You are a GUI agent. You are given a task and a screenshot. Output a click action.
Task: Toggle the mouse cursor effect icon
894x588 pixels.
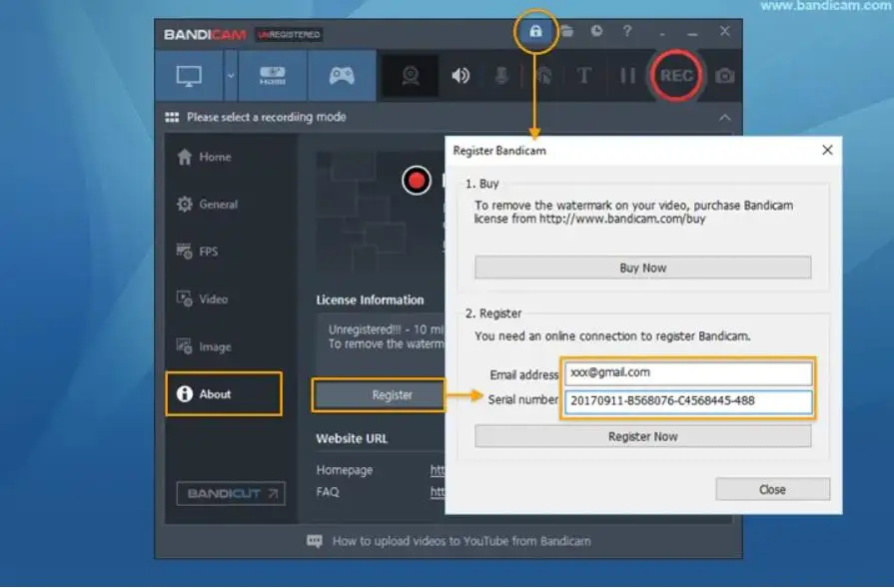coord(544,76)
